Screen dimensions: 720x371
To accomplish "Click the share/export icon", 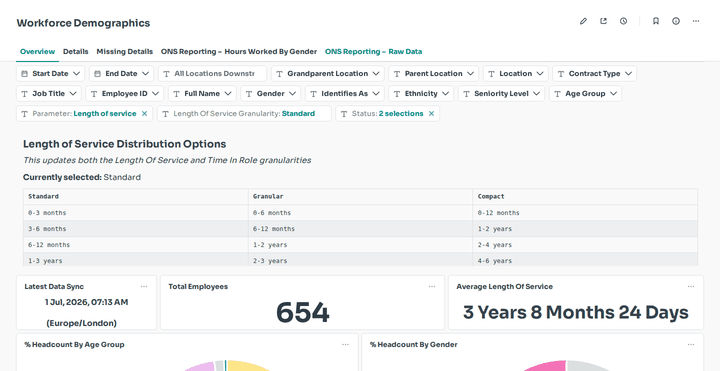I will (x=603, y=21).
